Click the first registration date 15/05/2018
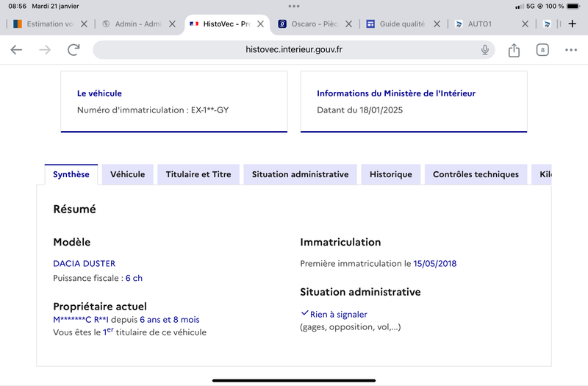This screenshot has height=386, width=588. [x=435, y=264]
